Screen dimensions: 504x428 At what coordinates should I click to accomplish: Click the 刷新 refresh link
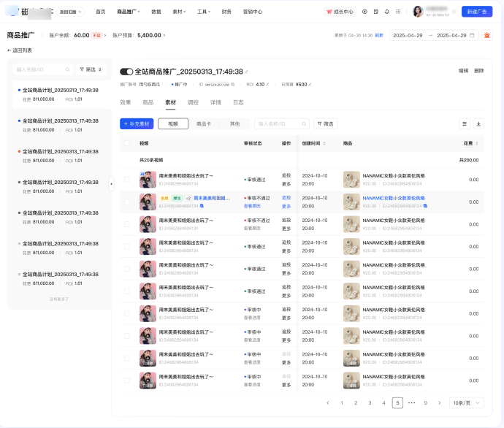pos(379,35)
